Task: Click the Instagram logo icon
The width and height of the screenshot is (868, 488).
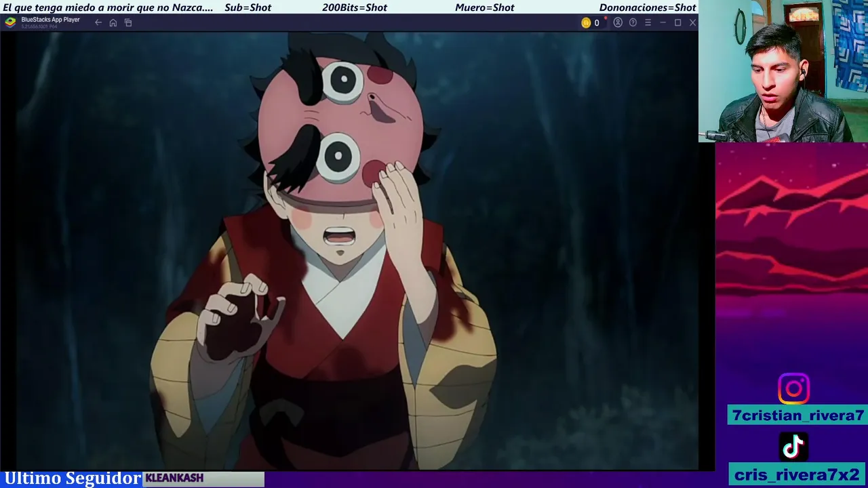Action: click(x=793, y=389)
